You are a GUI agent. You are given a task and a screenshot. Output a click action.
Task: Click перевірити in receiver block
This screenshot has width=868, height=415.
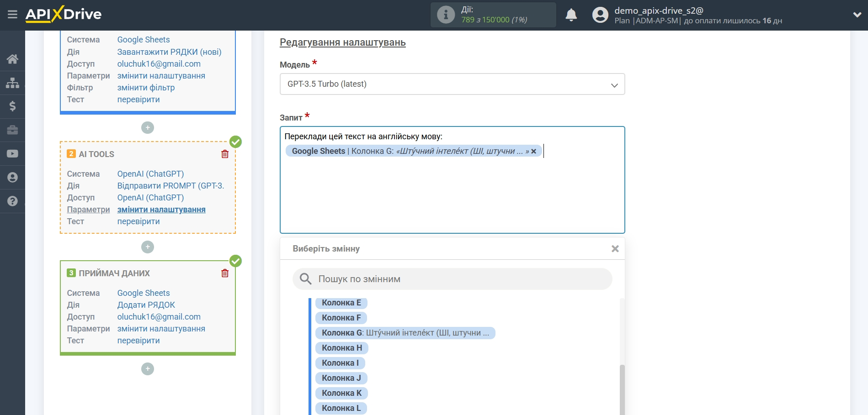[138, 341]
